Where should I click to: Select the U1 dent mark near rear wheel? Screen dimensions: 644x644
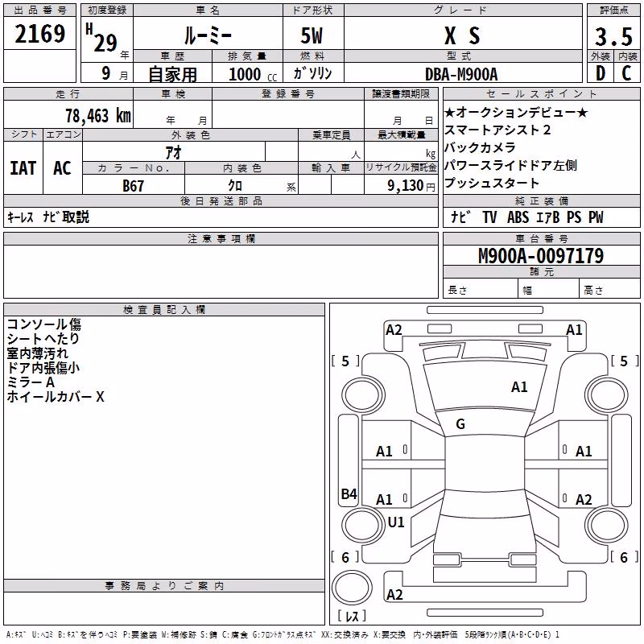point(396,522)
